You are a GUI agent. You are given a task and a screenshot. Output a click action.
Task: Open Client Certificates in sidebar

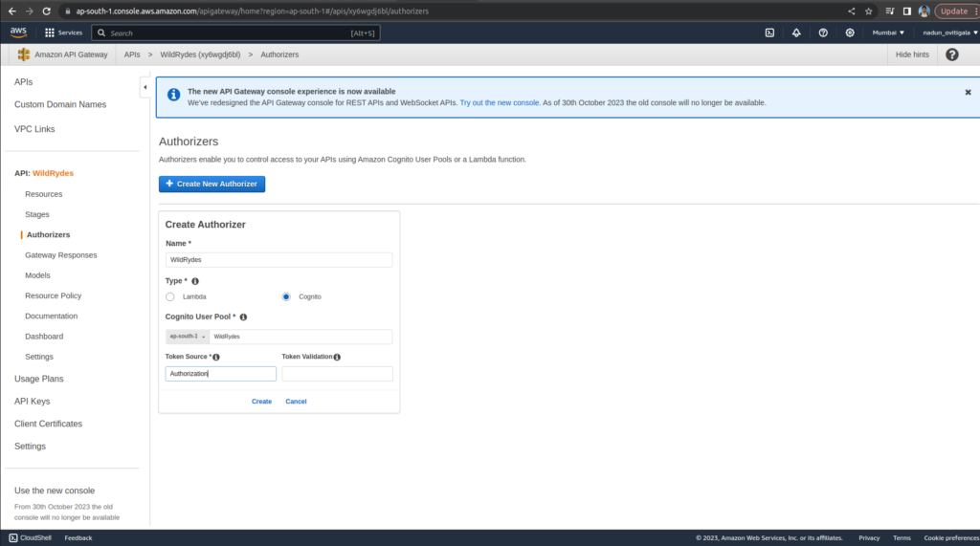48,424
